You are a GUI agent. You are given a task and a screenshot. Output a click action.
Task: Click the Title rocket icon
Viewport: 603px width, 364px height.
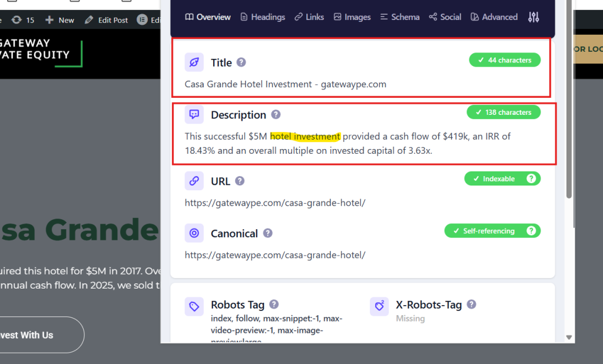(x=194, y=62)
